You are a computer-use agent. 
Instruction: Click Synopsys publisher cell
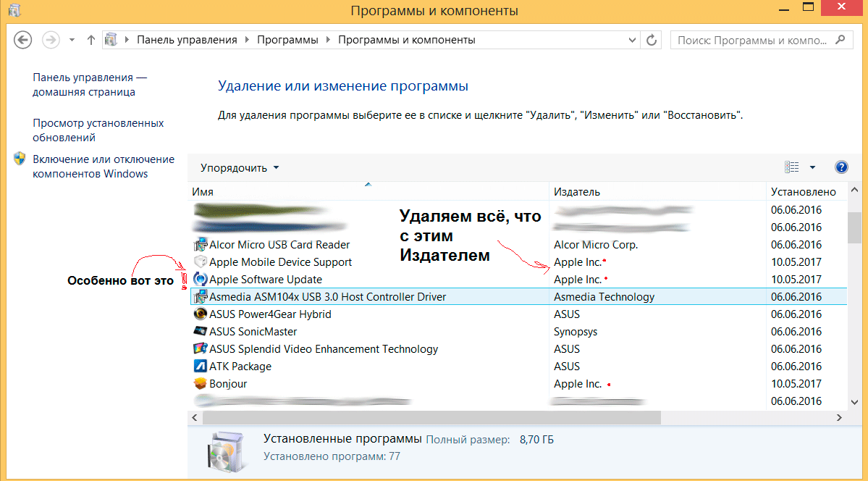click(x=576, y=331)
